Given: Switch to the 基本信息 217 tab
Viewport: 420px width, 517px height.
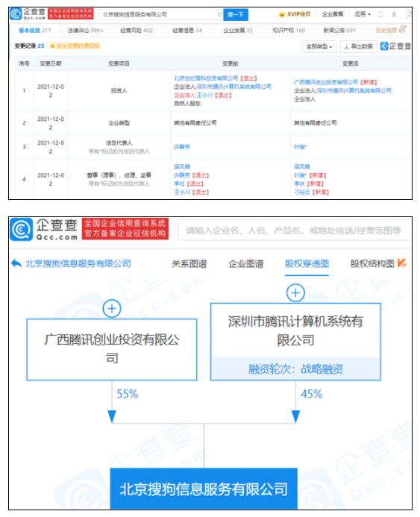Looking at the screenshot, I should coord(35,31).
